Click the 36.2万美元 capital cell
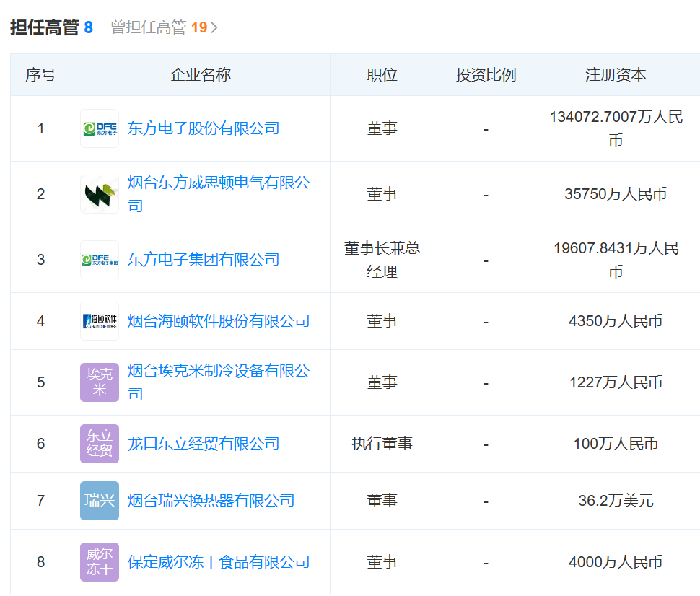The width and height of the screenshot is (700, 596). [x=616, y=501]
